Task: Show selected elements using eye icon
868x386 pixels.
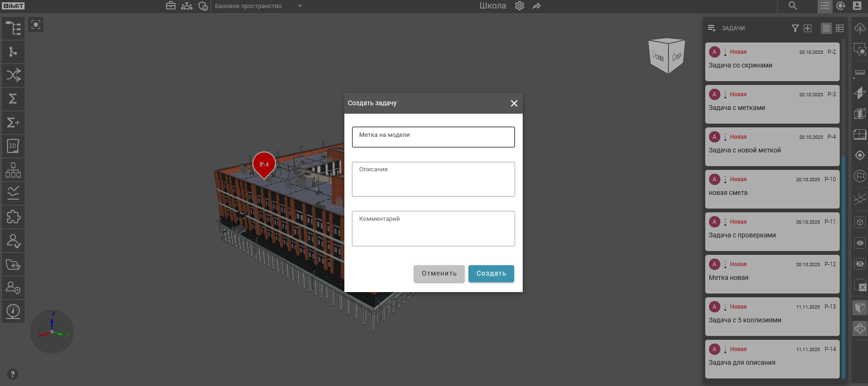Action: (x=860, y=243)
